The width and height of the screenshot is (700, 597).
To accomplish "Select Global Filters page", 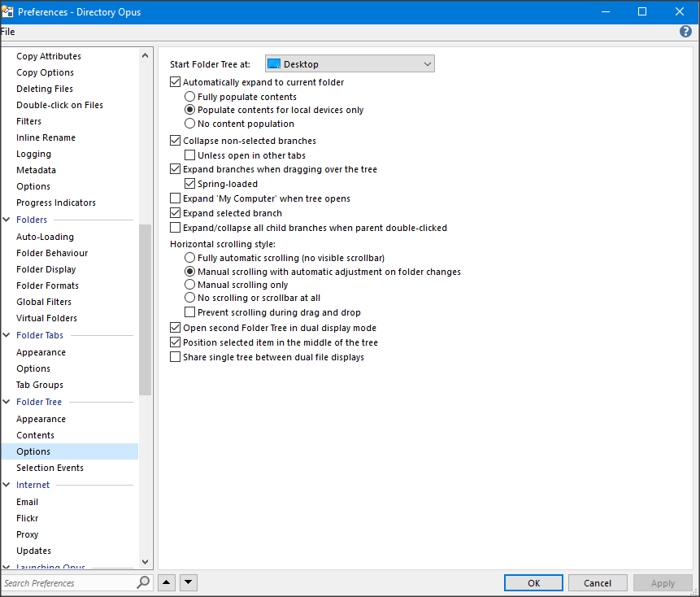I will 44,302.
